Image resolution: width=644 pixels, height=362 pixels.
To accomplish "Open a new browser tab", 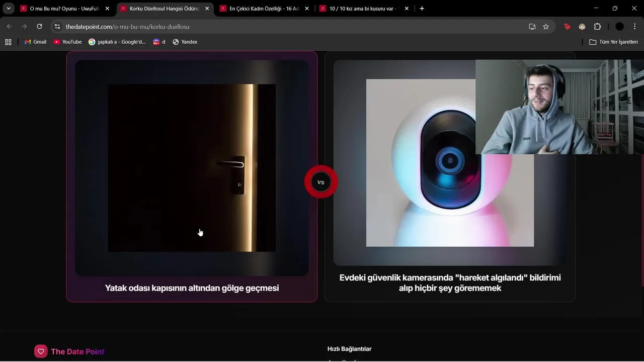I will pyautogui.click(x=422, y=9).
